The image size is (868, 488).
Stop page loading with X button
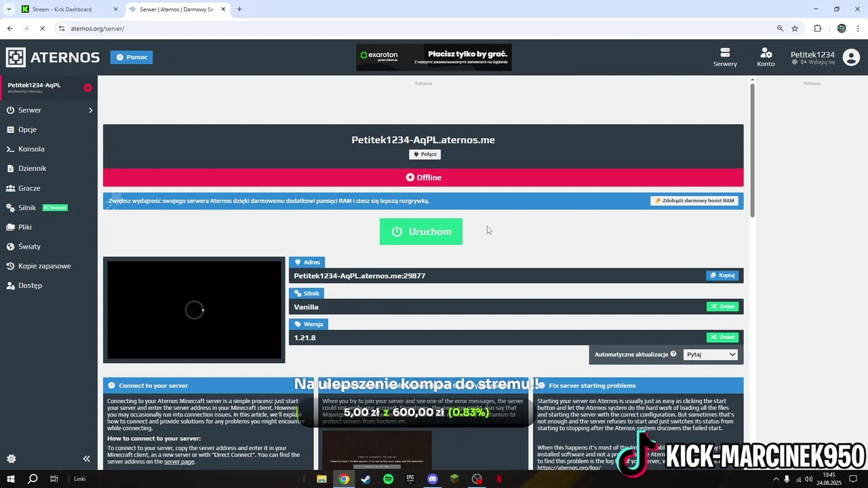(x=42, y=28)
